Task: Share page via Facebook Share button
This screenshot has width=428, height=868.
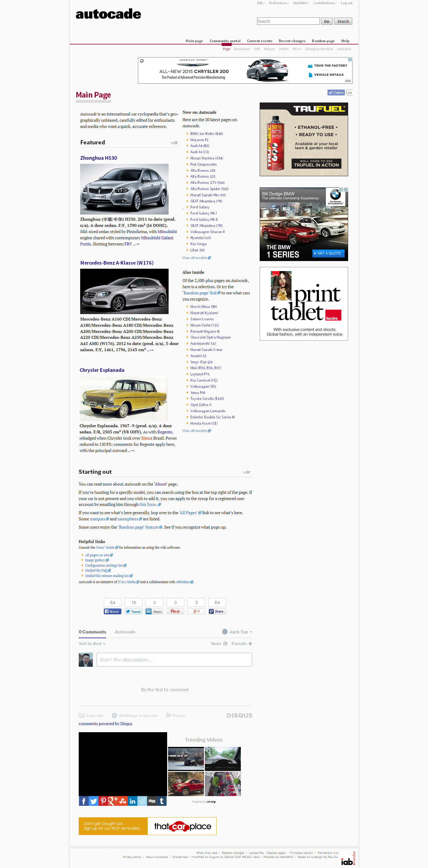Action: click(113, 611)
